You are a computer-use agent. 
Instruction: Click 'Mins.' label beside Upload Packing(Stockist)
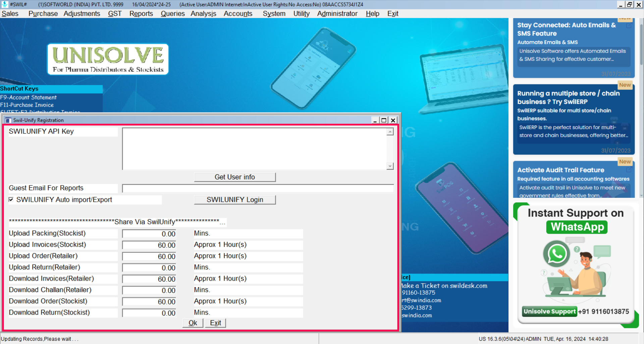click(x=202, y=233)
